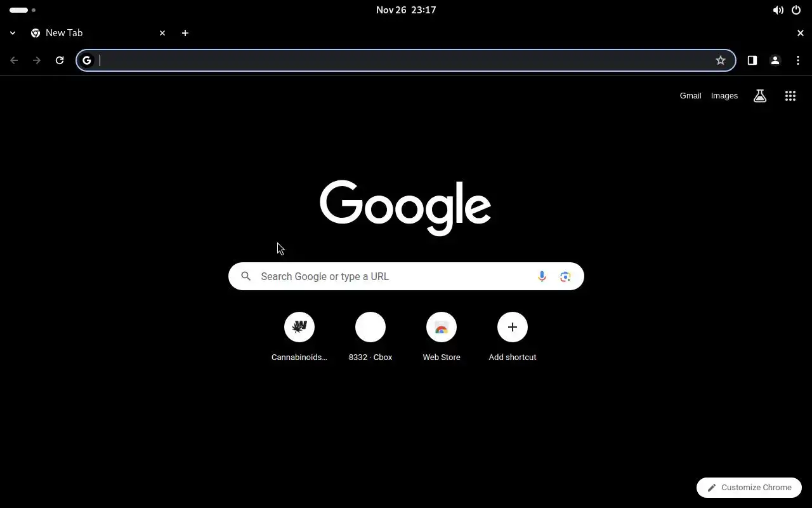
Task: Open Chrome's three-dot menu
Action: 798,60
